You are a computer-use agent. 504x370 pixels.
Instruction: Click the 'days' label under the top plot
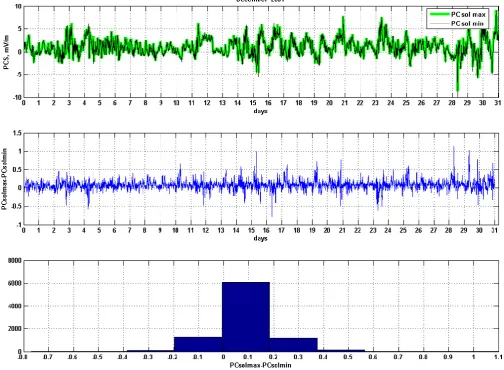(x=260, y=111)
